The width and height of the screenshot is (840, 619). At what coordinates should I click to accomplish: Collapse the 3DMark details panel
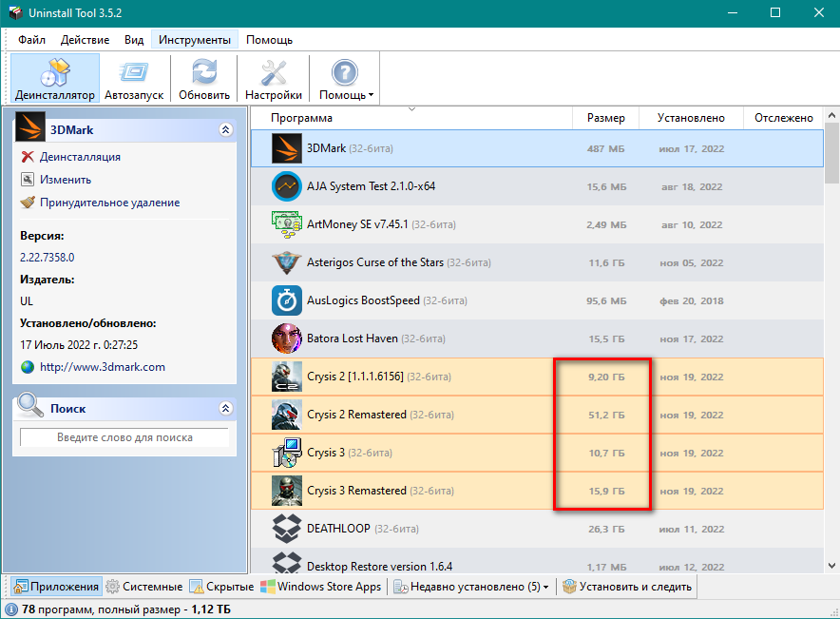[225, 130]
